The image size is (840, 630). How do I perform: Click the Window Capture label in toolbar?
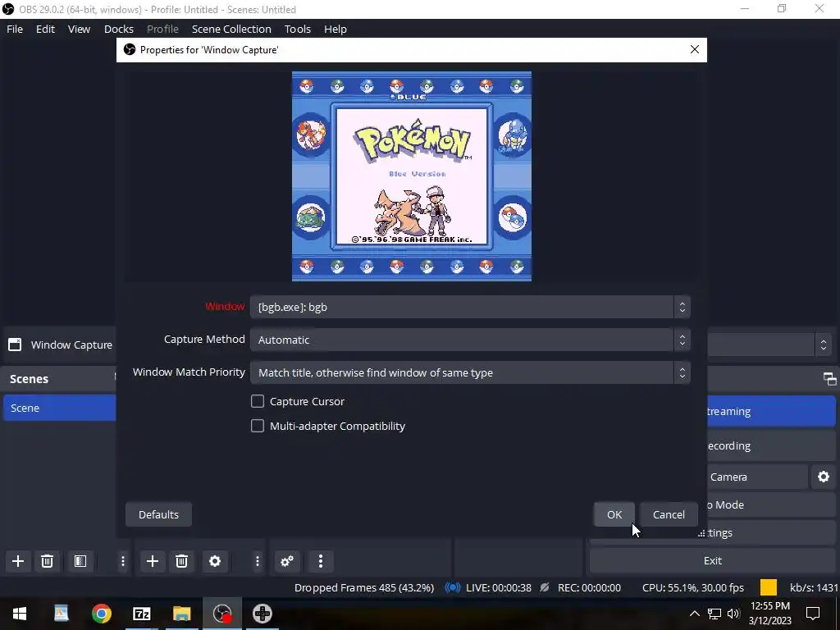tap(72, 345)
